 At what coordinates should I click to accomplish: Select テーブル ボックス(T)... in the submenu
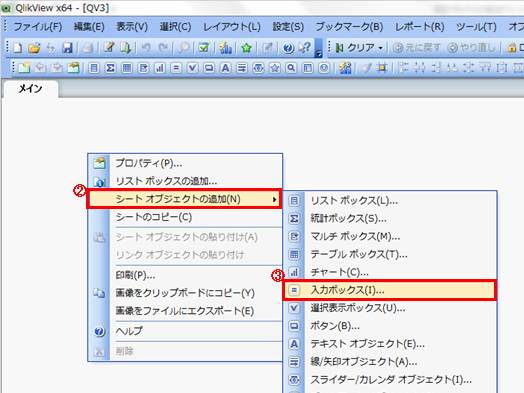tap(390, 254)
